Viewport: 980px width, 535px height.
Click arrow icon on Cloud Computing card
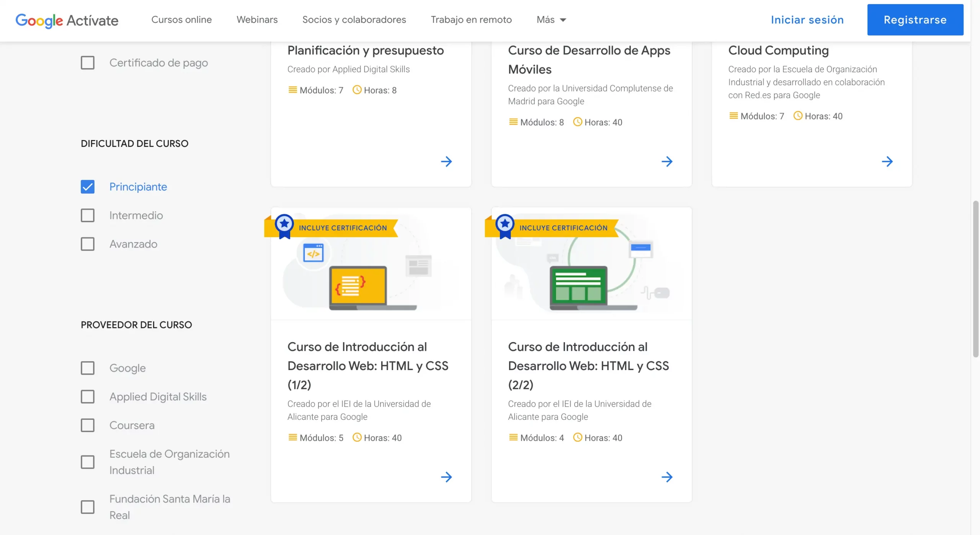[x=887, y=161]
